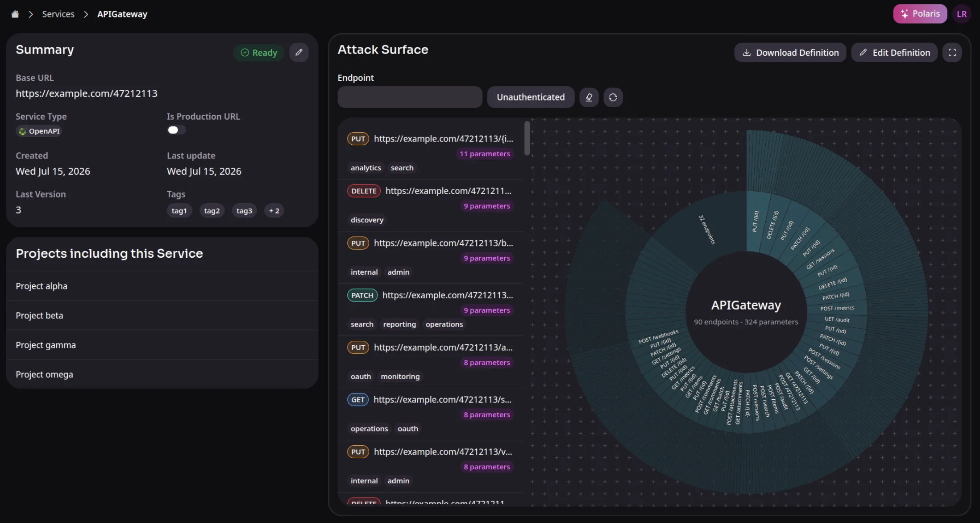Toggle the Is Production URL switch

pos(176,130)
